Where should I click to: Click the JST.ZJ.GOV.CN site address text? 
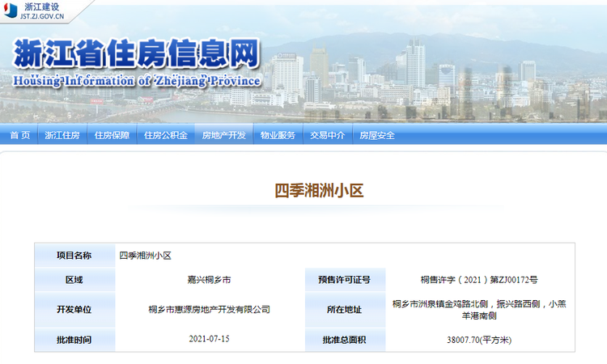pyautogui.click(x=42, y=16)
